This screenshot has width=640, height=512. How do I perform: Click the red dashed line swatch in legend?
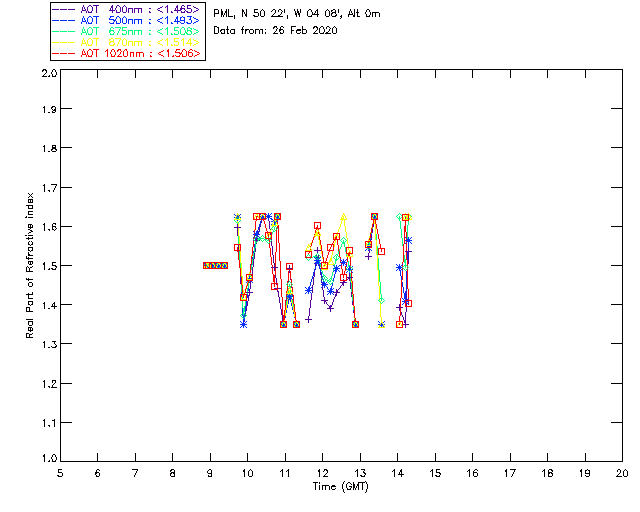click(x=64, y=53)
